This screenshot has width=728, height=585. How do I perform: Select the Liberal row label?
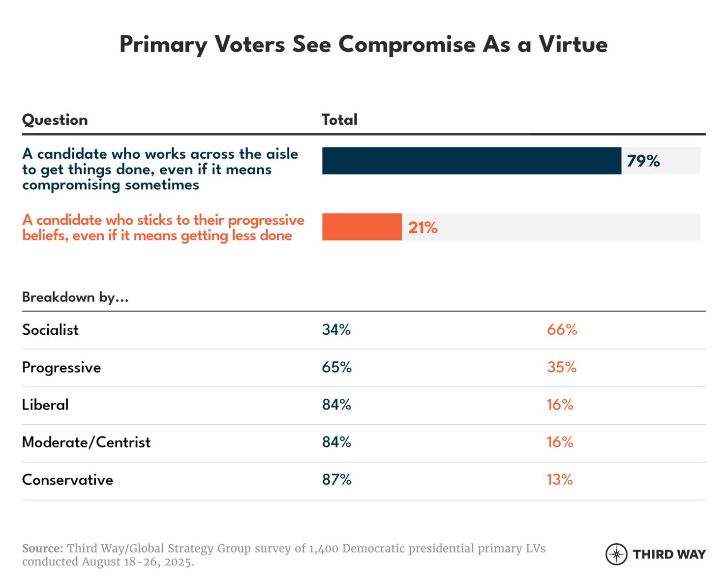45,405
